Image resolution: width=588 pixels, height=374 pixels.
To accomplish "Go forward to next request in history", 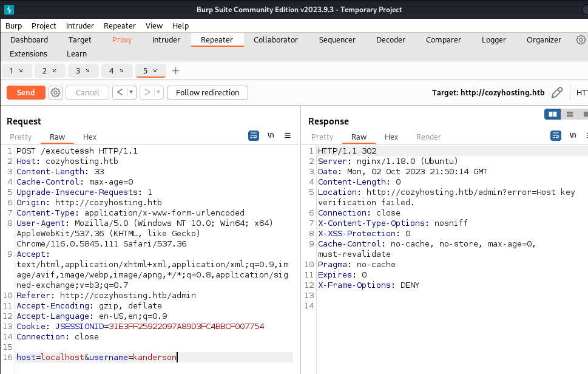I will 147,92.
